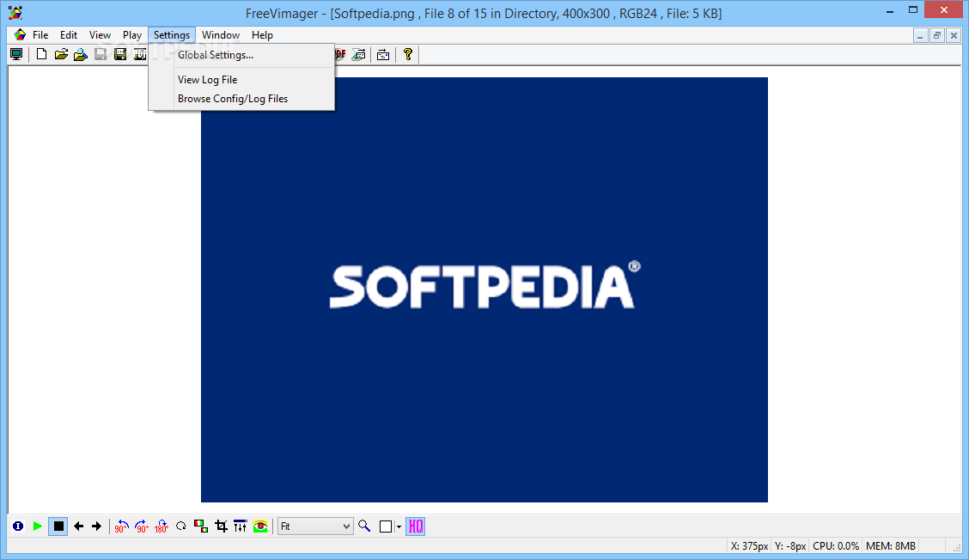Start slideshow with green play button
Screen dimensions: 969x560
(38, 526)
